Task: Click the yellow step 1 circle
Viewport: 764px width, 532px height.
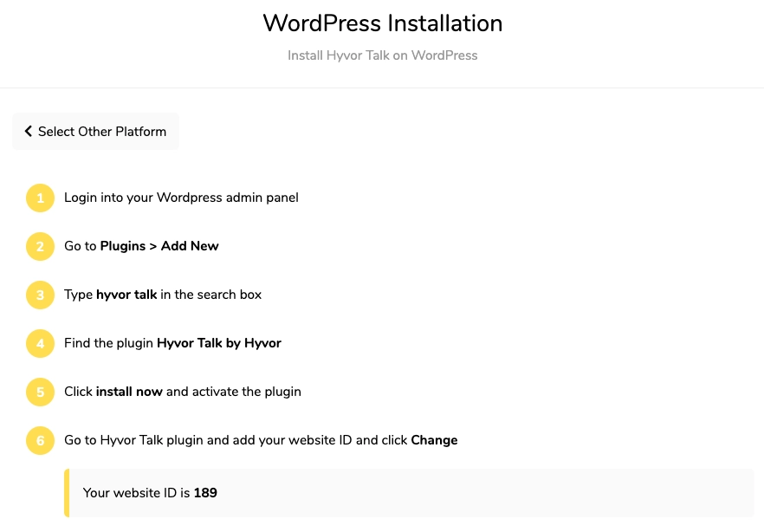Action: tap(40, 198)
